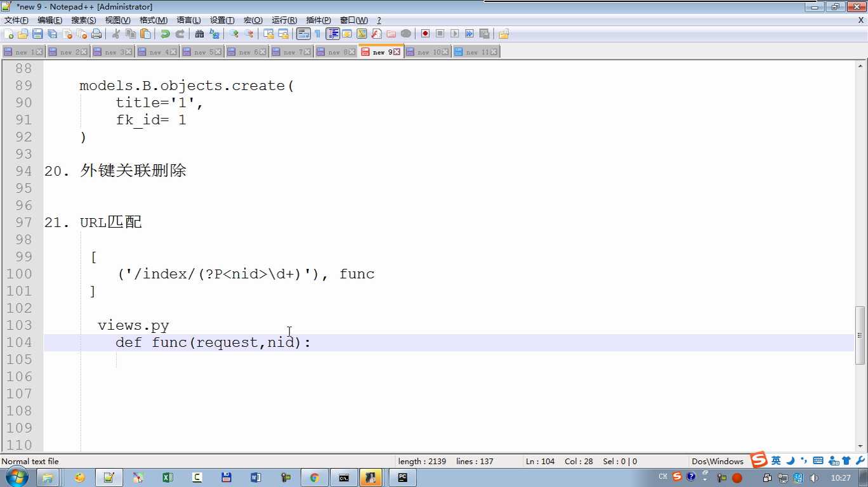The width and height of the screenshot is (868, 487).
Task: Open the 窗口(W) menu
Action: tap(354, 20)
